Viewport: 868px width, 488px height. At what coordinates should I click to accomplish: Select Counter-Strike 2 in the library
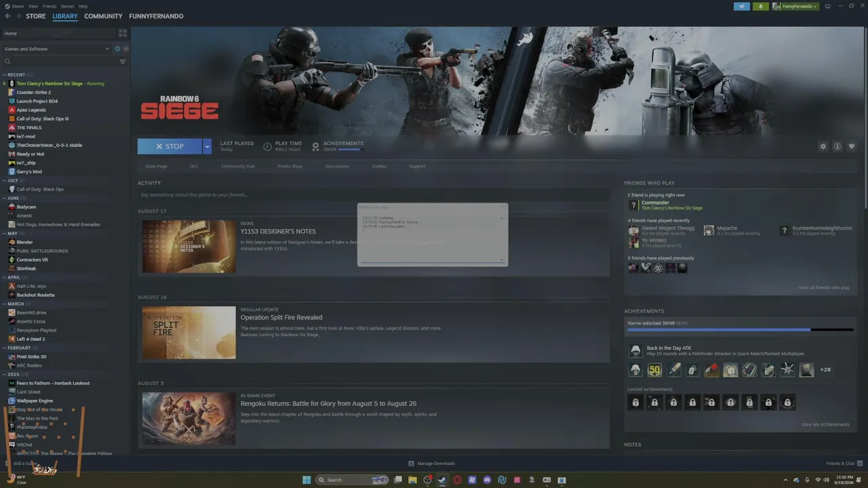pyautogui.click(x=34, y=92)
